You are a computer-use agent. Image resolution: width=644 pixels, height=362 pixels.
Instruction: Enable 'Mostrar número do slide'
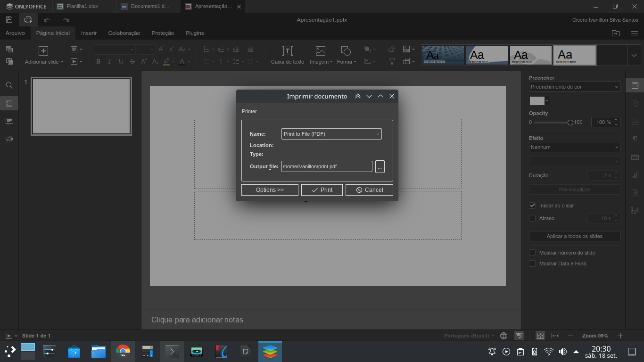point(532,252)
